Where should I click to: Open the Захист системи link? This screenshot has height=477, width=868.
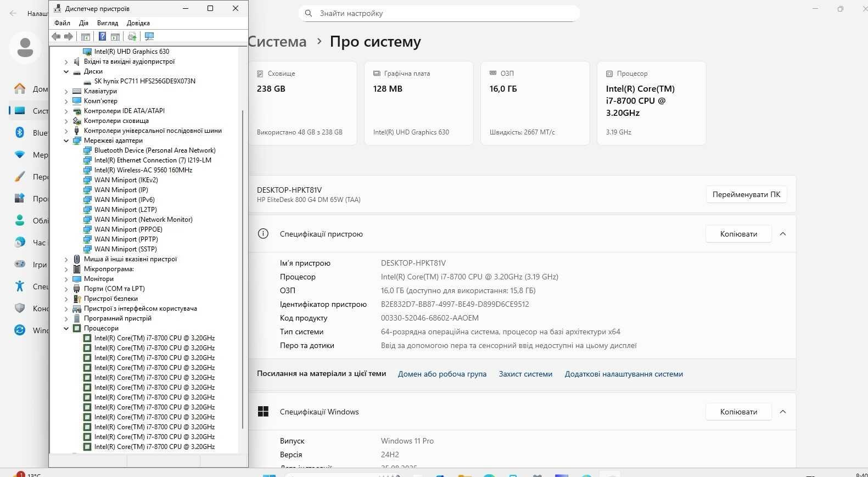coord(525,374)
